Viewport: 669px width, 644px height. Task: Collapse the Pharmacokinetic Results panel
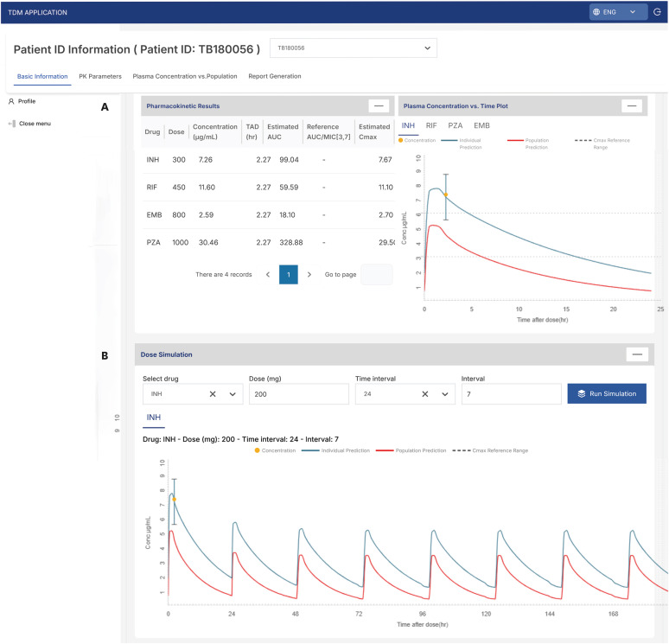[378, 105]
